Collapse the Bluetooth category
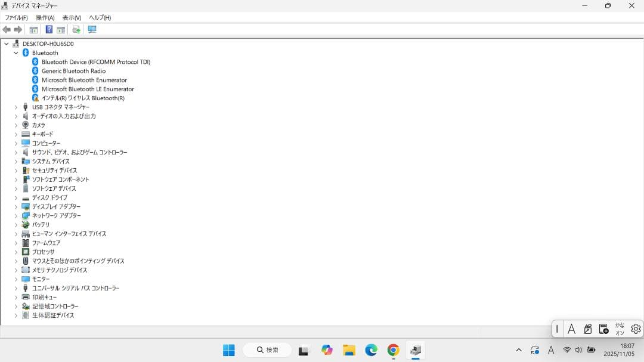Screen dimensions: 644x362 (x=16, y=52)
